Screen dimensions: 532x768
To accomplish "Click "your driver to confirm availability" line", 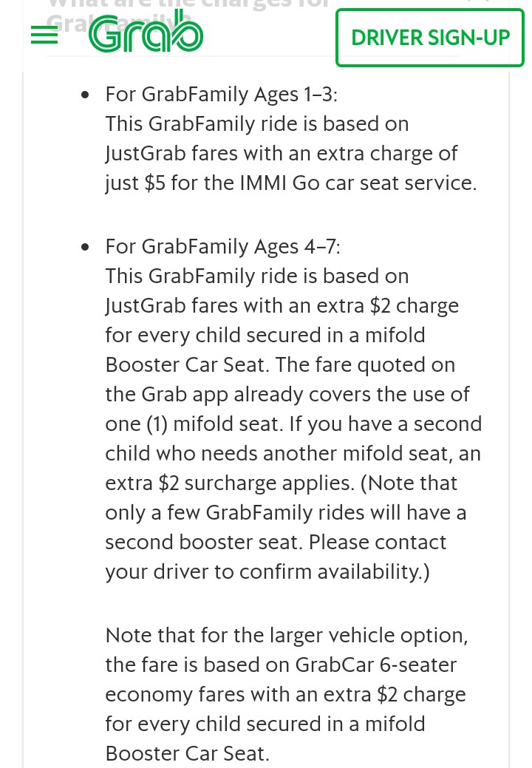I will pyautogui.click(x=267, y=572).
